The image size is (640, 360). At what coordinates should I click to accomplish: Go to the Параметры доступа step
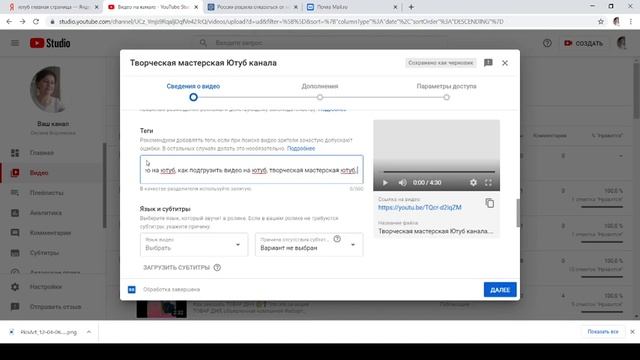coord(446,91)
